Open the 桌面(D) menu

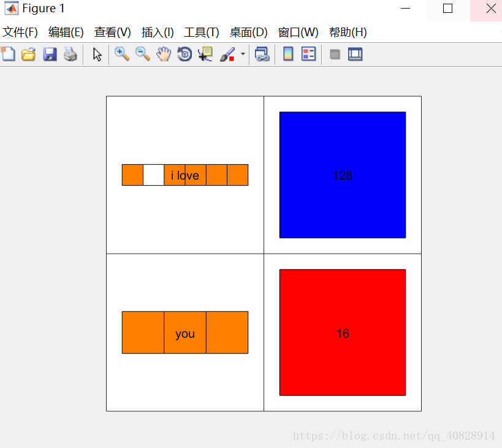tap(248, 32)
